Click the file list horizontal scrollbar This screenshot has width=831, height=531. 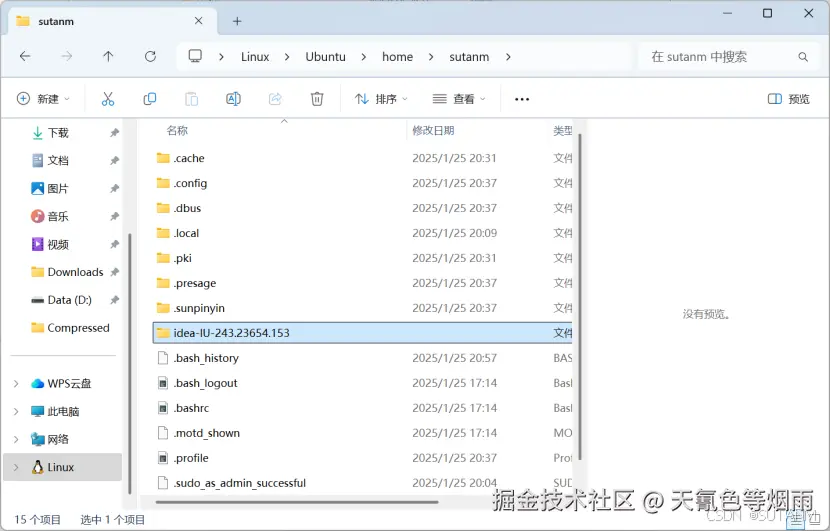(297, 501)
